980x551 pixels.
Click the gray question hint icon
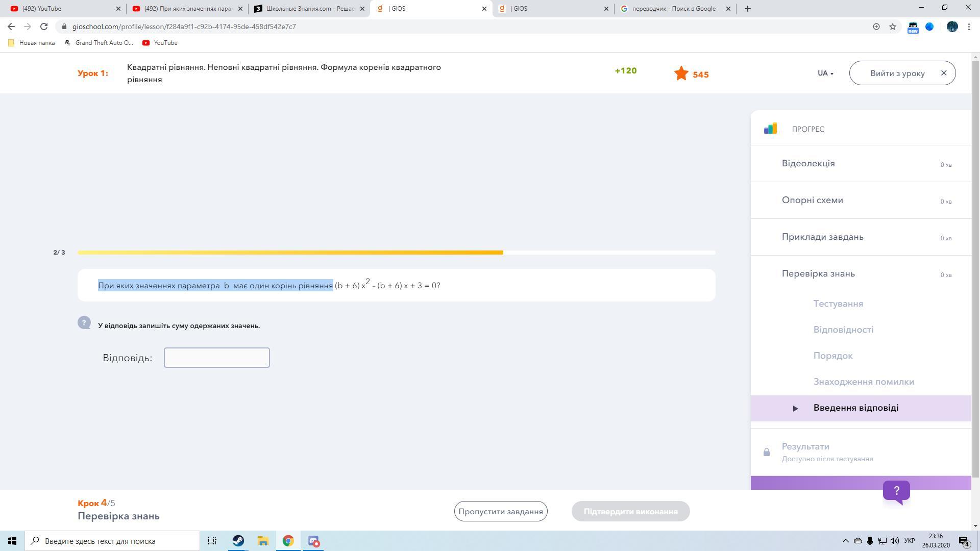pos(84,323)
